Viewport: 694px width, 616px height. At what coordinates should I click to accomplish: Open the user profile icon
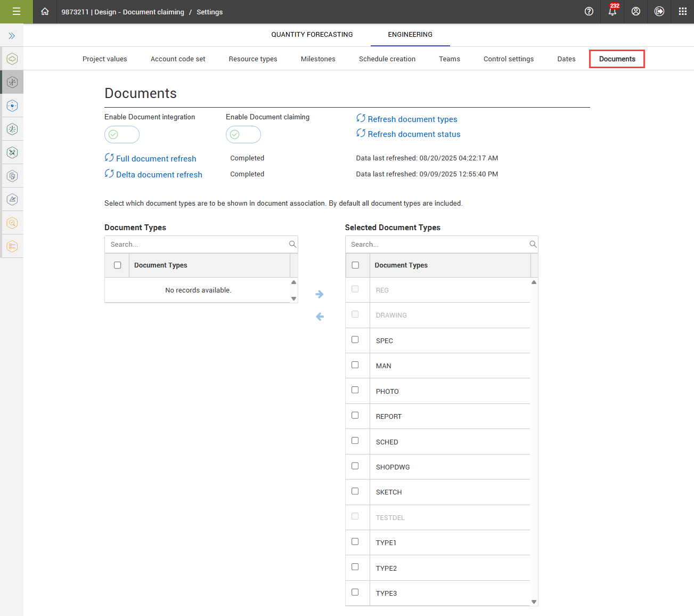pyautogui.click(x=635, y=12)
